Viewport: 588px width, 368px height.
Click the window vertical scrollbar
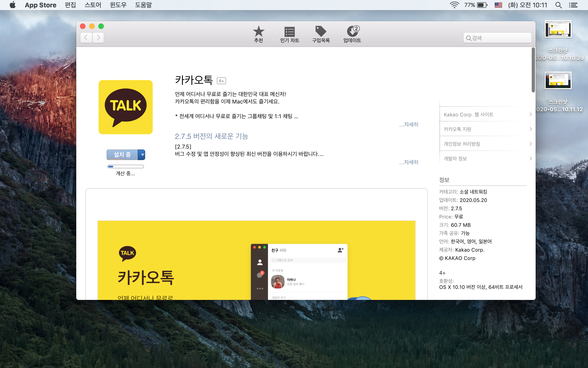(x=533, y=70)
